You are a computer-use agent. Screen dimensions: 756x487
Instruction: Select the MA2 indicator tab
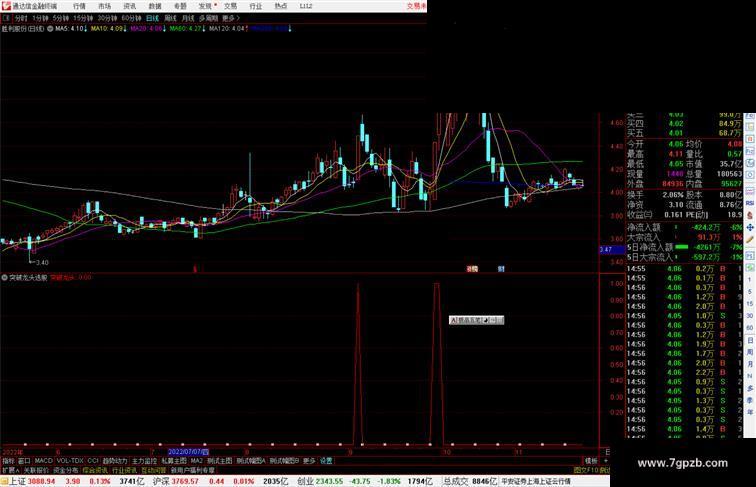196,461
